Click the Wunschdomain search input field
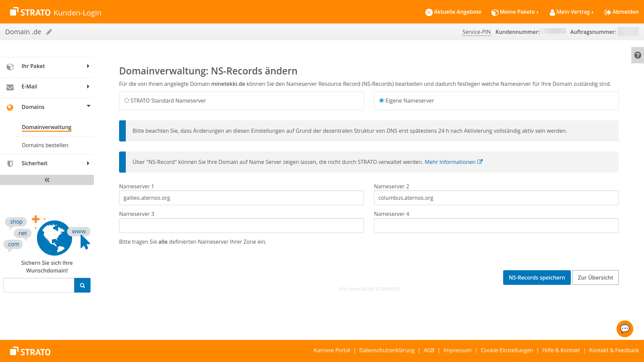 click(x=39, y=285)
